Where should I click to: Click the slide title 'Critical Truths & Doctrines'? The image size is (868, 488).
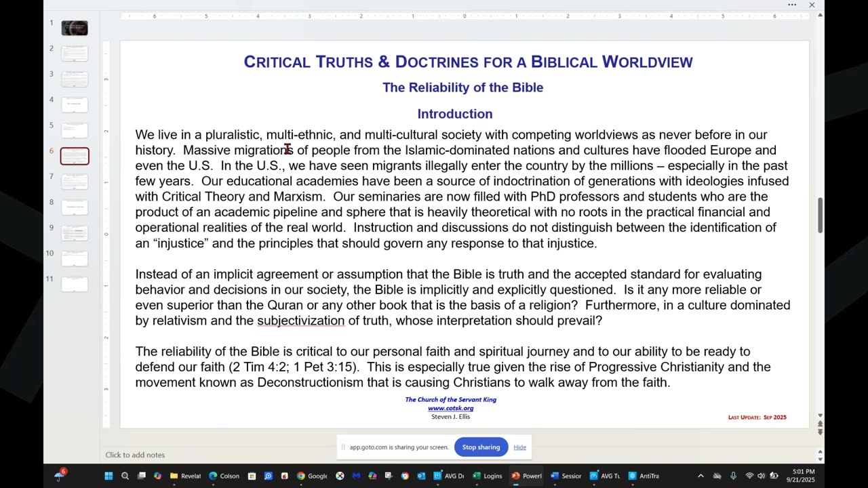coord(468,62)
